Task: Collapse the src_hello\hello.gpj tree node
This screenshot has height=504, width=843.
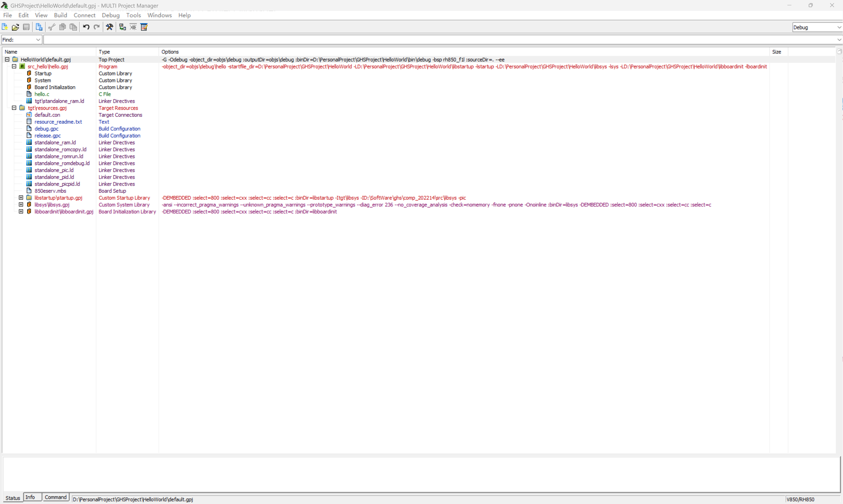Action: click(14, 67)
